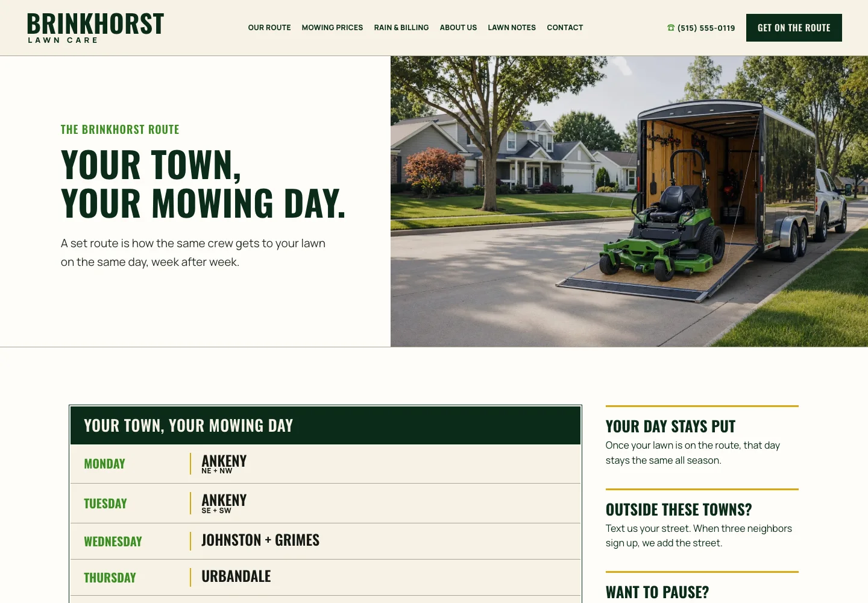Select the Wednesday row label

(x=113, y=541)
